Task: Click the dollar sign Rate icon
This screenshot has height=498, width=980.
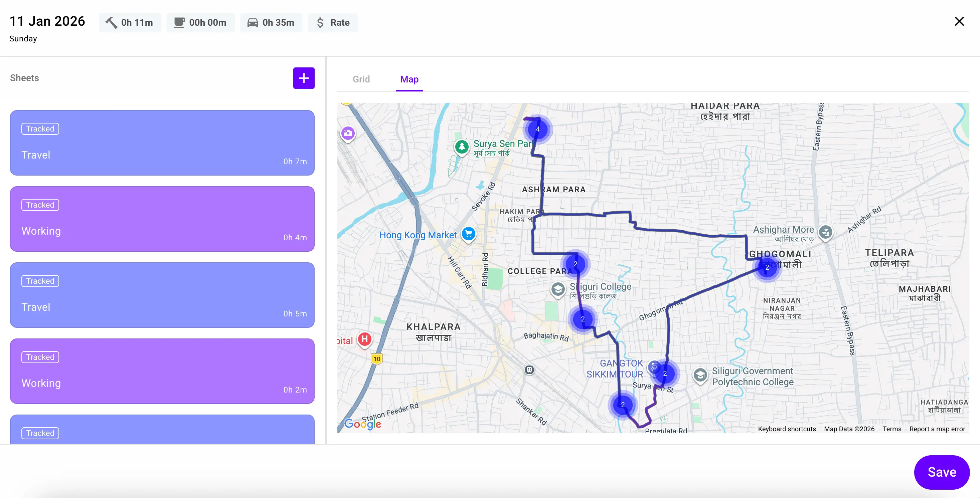Action: tap(320, 23)
